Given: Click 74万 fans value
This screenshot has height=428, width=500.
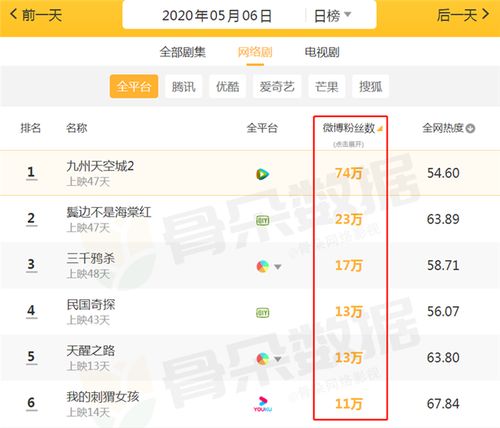Looking at the screenshot, I should pos(349,173).
